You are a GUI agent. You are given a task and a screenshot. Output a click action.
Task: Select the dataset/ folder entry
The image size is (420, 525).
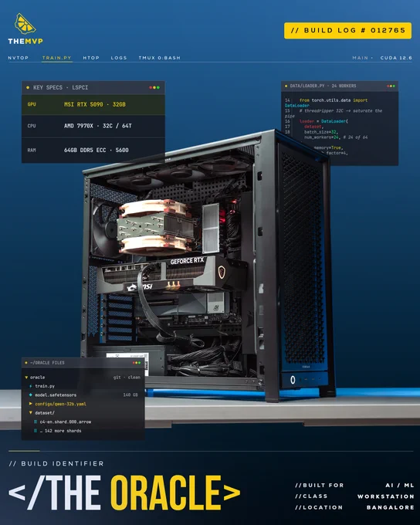tap(45, 413)
